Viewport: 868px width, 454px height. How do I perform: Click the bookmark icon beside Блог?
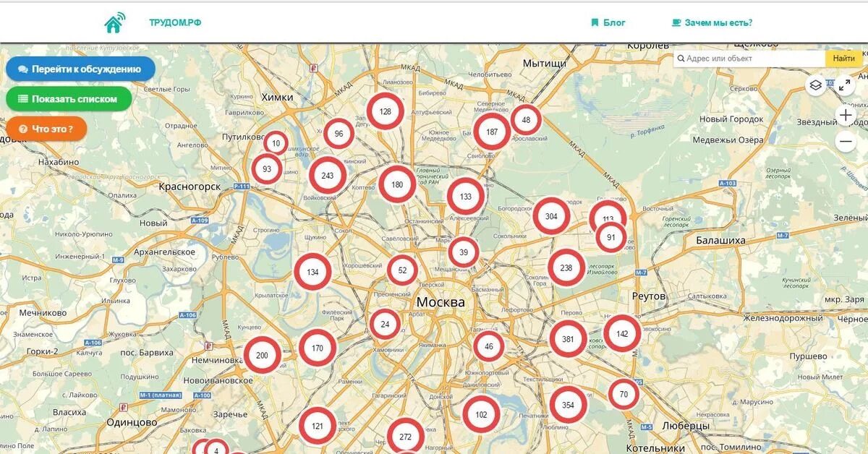[x=595, y=23]
